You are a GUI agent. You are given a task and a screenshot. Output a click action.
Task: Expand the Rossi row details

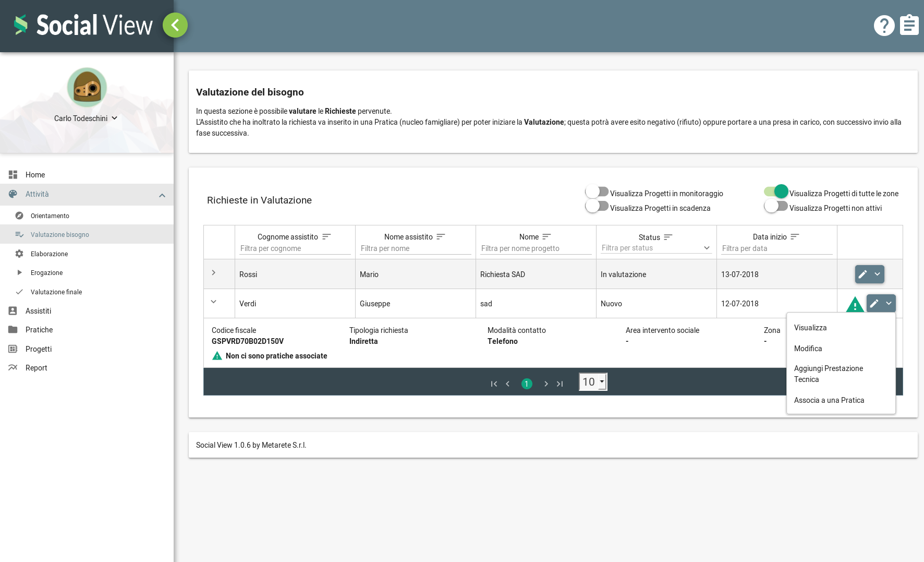click(214, 273)
